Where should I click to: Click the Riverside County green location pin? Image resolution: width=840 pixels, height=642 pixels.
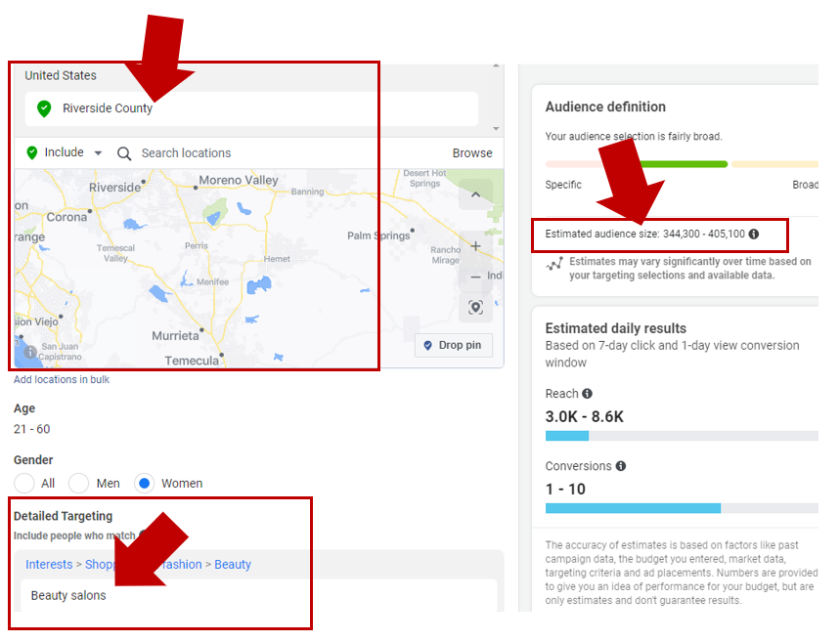tap(44, 108)
